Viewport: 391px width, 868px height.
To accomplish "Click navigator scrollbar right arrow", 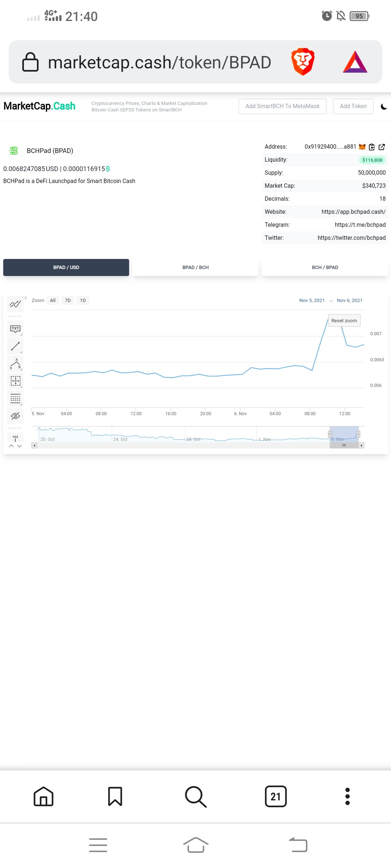I will point(361,446).
